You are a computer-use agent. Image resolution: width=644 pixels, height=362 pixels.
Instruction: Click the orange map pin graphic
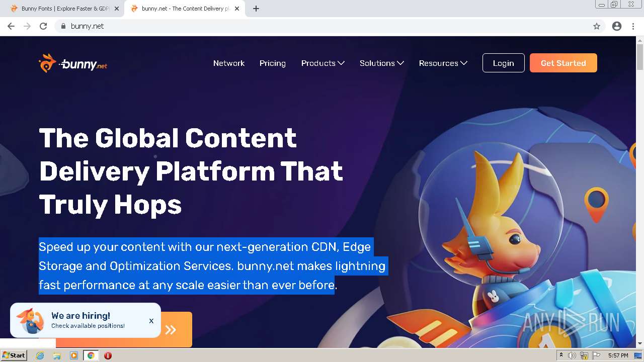[x=596, y=205]
